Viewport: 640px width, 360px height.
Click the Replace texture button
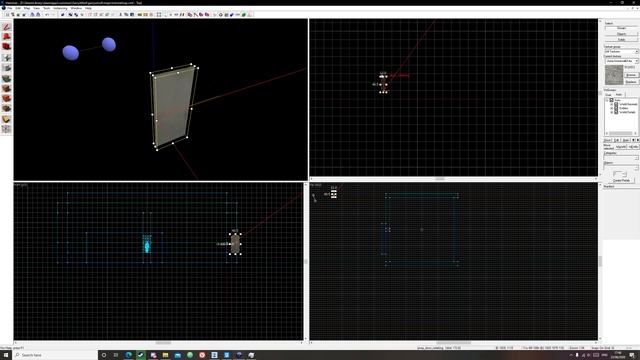tap(631, 82)
